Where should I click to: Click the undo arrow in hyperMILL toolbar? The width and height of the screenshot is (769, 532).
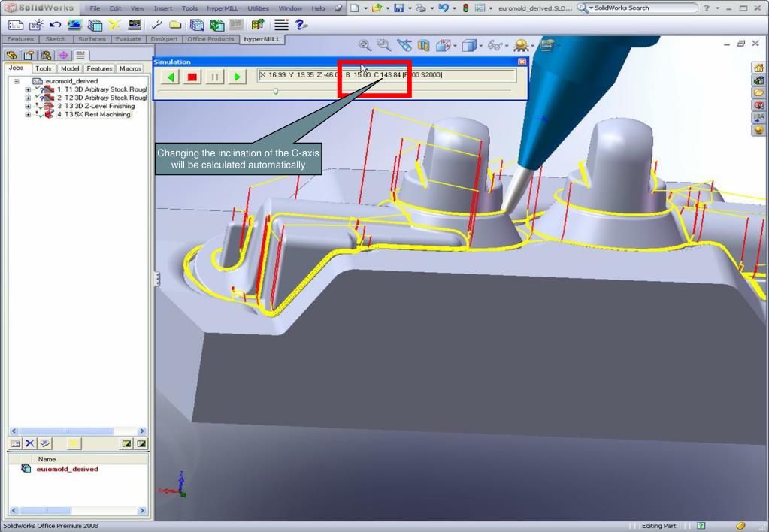(x=53, y=25)
